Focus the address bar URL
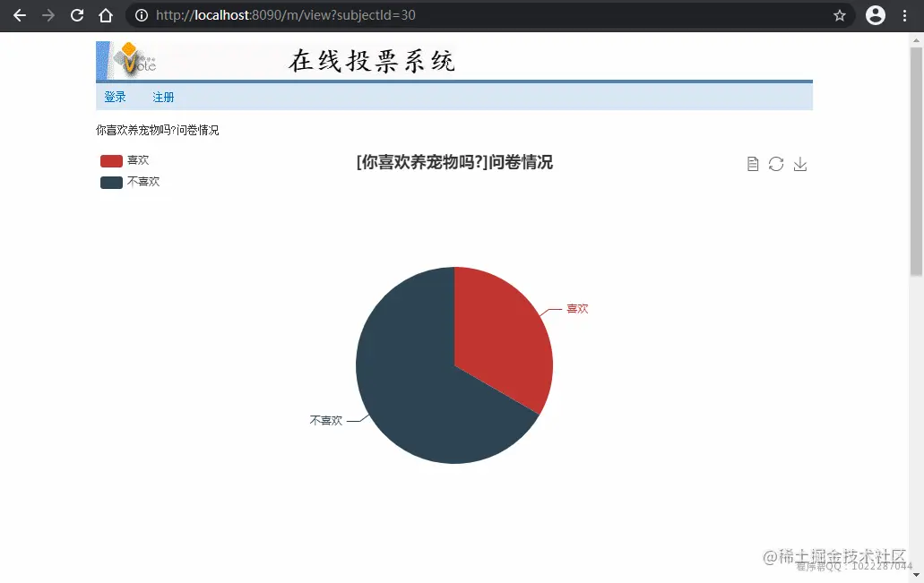 pos(286,15)
